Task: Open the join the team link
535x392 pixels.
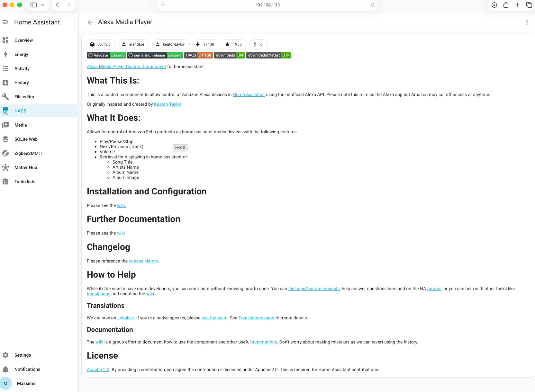Action: [x=214, y=318]
